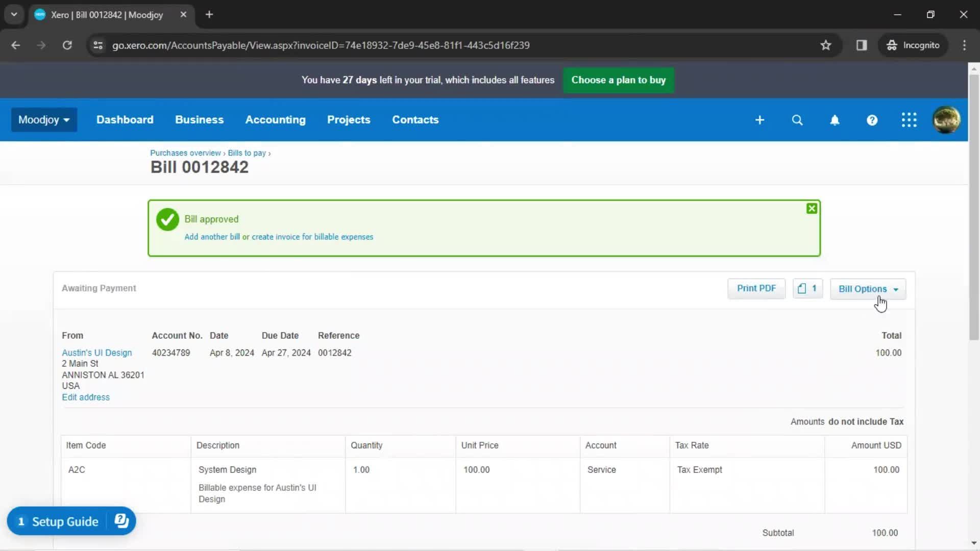
Task: Open the tab search dropdown arrow
Action: (x=14, y=15)
